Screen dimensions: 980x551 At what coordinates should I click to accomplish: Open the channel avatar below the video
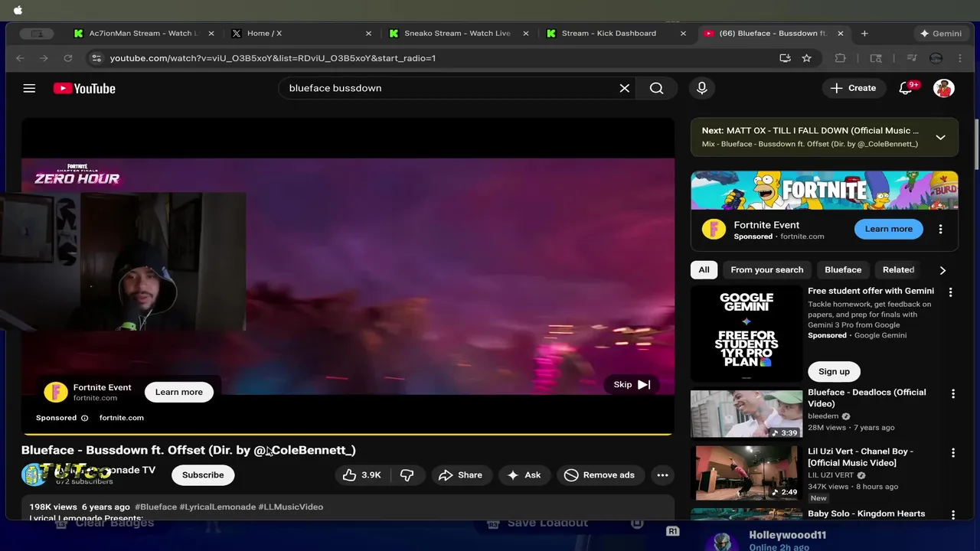point(34,474)
